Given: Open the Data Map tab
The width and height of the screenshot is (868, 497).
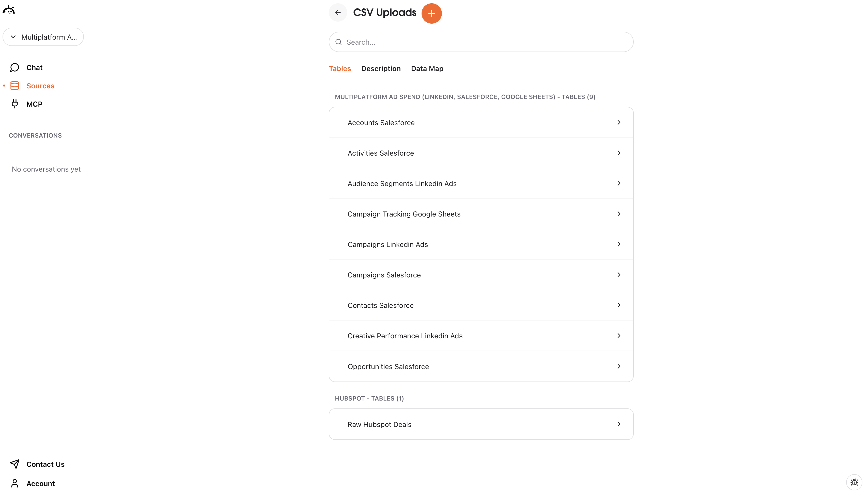Looking at the screenshot, I should click(427, 68).
